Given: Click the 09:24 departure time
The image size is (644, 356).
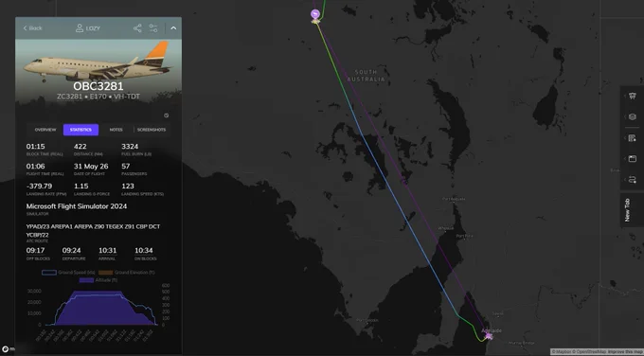Looking at the screenshot, I should [x=71, y=251].
